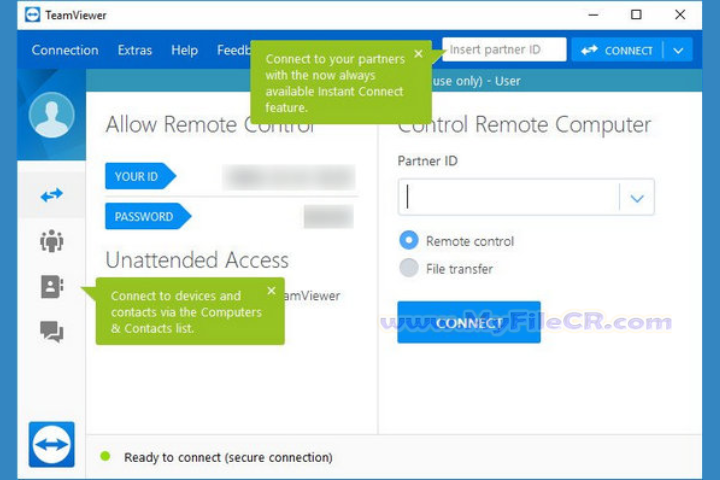Click the top bar CONNECT button
720x480 pixels.
617,51
